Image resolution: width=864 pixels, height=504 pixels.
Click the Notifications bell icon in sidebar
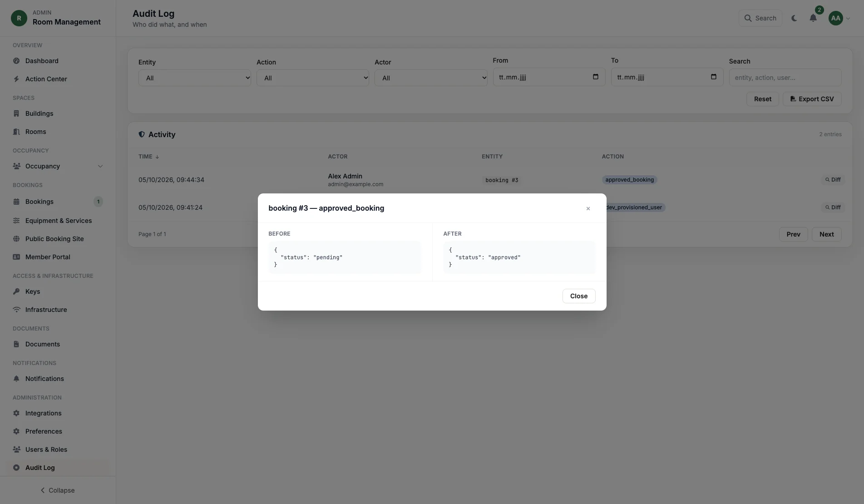click(16, 379)
